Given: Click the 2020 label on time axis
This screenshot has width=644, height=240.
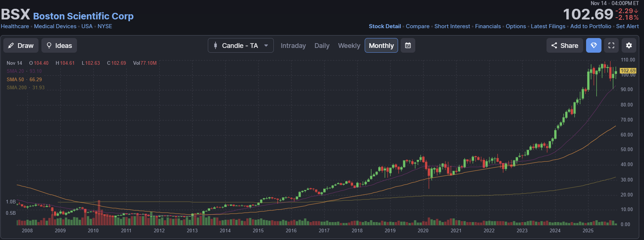Looking at the screenshot, I should coord(423,230).
